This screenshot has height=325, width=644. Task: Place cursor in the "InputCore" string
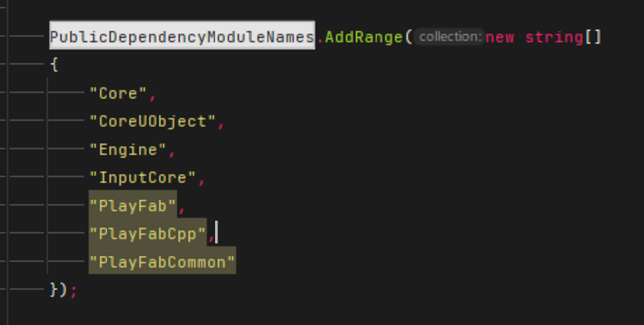tap(143, 178)
